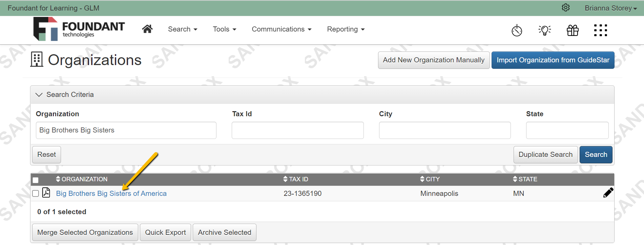The width and height of the screenshot is (644, 245).
Task: Open the settings gear icon
Action: (565, 7)
